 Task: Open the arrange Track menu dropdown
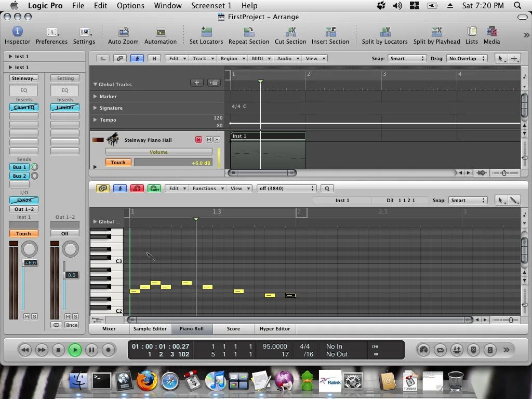click(203, 58)
